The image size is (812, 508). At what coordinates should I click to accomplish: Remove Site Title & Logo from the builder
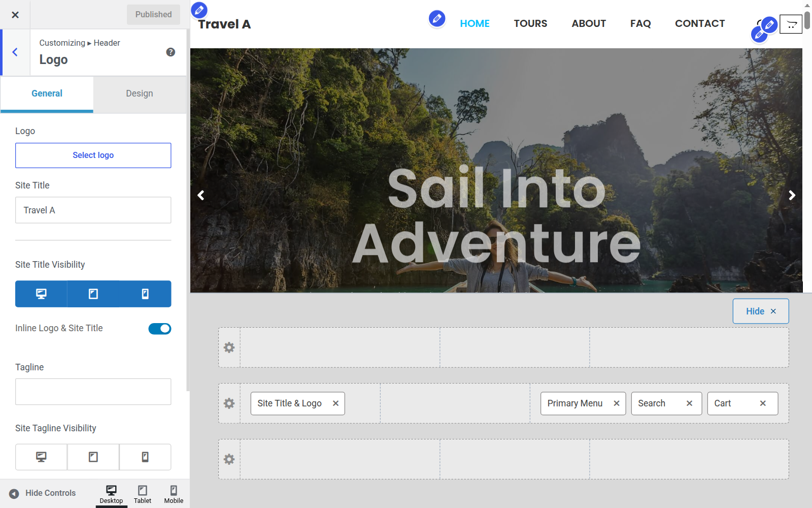[x=335, y=403]
